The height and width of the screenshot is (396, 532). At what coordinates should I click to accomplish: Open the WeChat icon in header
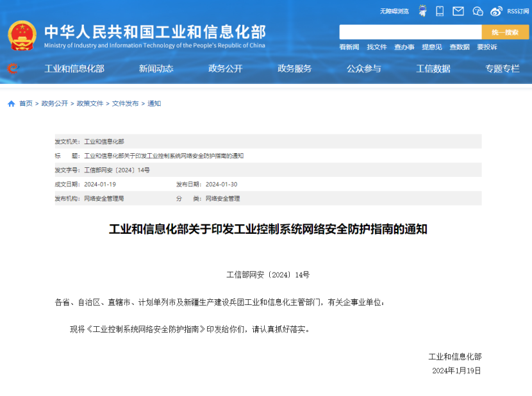click(x=478, y=11)
